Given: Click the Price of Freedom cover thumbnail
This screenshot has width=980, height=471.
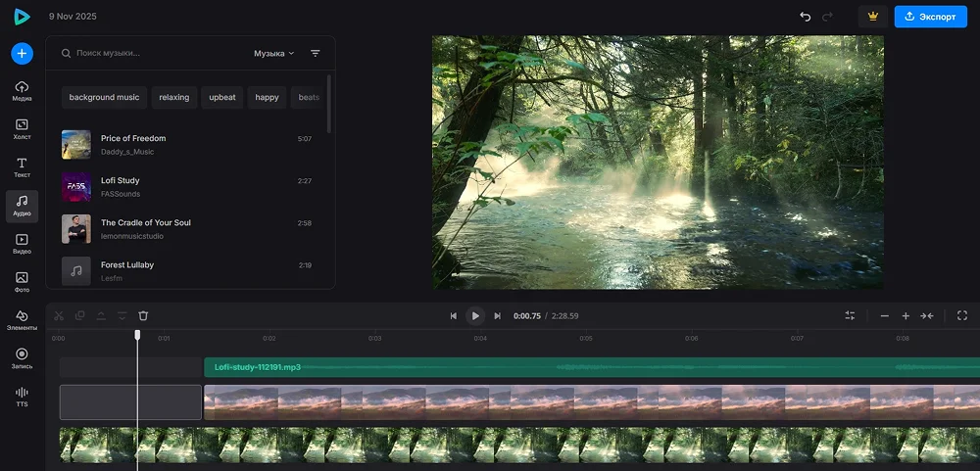Looking at the screenshot, I should pos(76,145).
